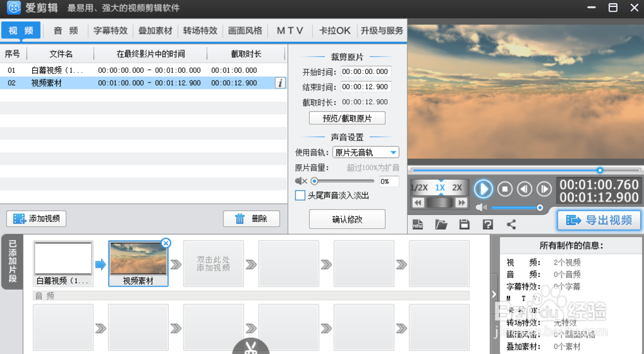Image resolution: width=644 pixels, height=354 pixels.
Task: Create a new project
Action: [x=418, y=224]
